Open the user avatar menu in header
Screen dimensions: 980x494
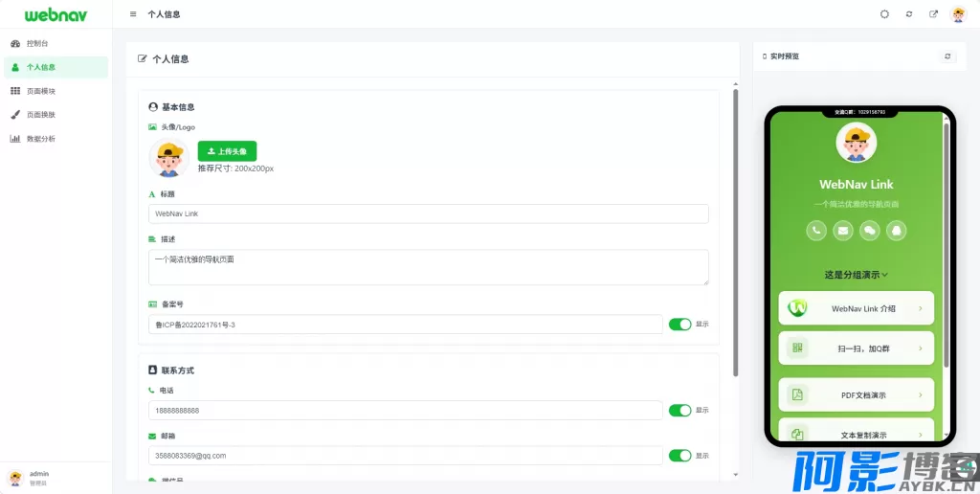[x=958, y=14]
